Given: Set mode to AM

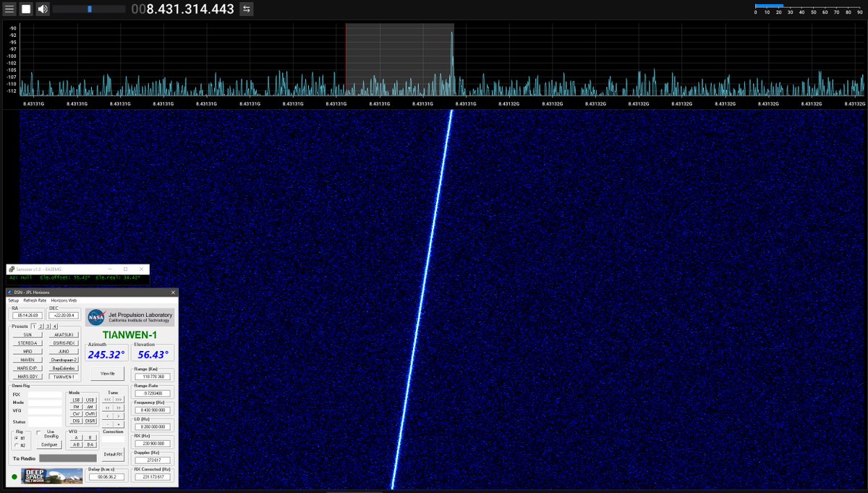Looking at the screenshot, I should pyautogui.click(x=90, y=407).
